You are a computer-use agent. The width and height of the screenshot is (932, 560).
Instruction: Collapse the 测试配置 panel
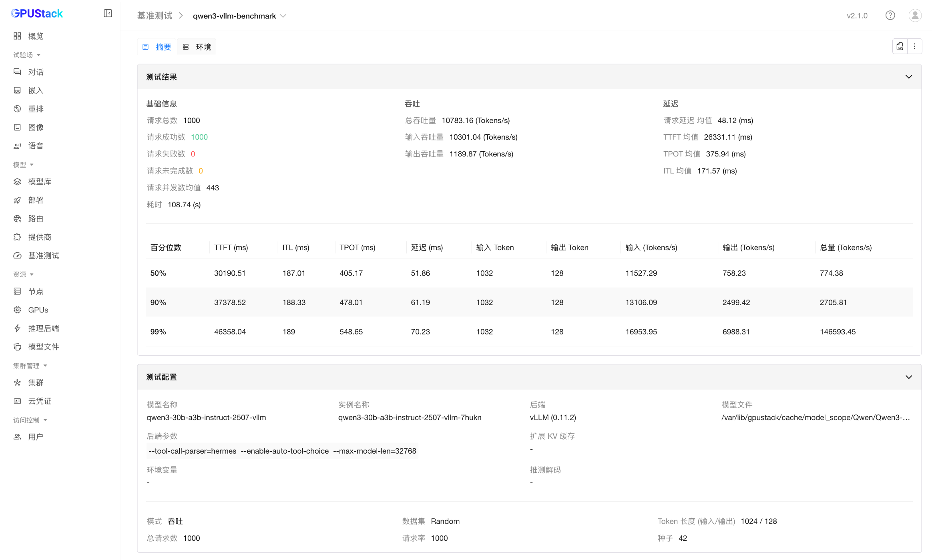pyautogui.click(x=908, y=377)
